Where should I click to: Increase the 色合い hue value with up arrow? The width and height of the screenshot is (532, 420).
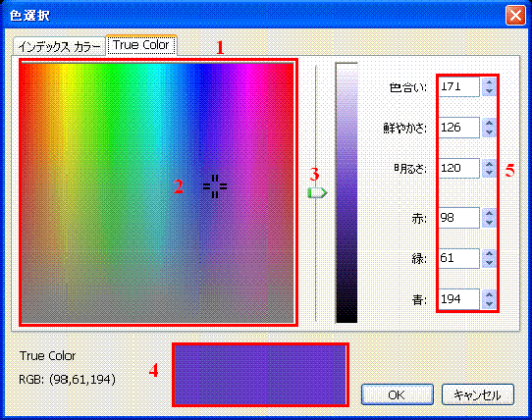point(489,82)
